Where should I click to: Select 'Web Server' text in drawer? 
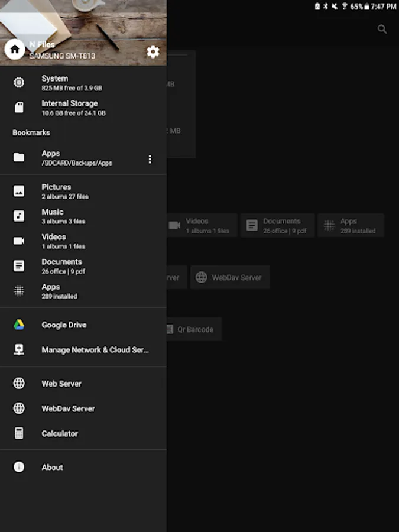(61, 384)
